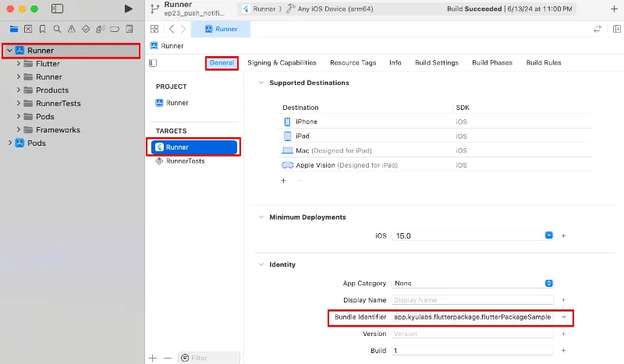Image resolution: width=624 pixels, height=364 pixels.
Task: Collapse the Minimum Deployments section
Action: click(x=261, y=217)
